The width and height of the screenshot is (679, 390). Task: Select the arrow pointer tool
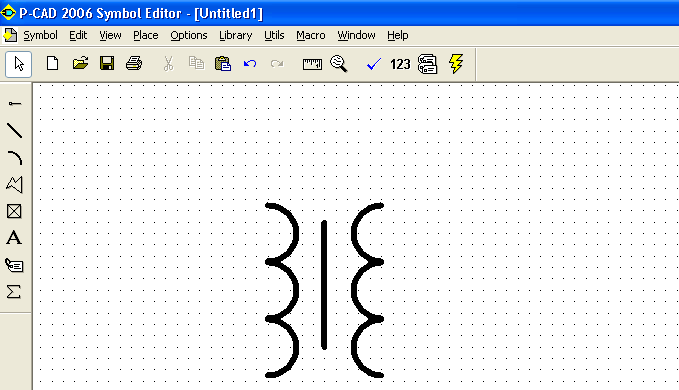point(19,64)
